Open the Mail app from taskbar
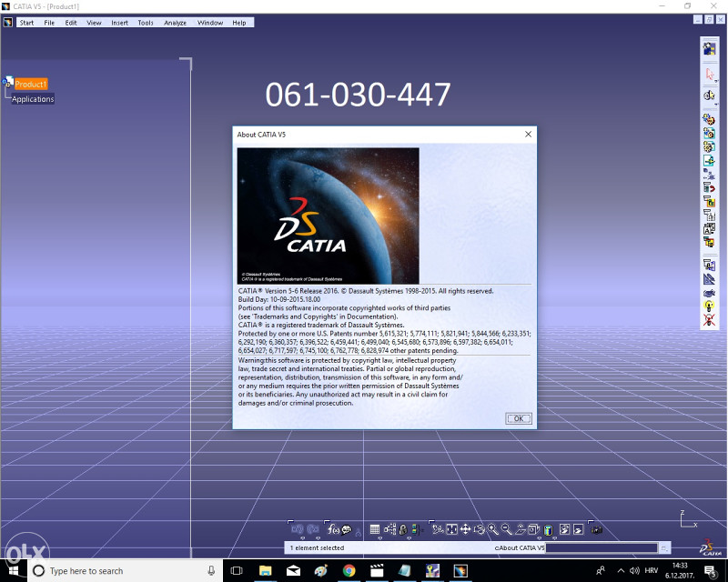This screenshot has width=728, height=582. [293, 570]
